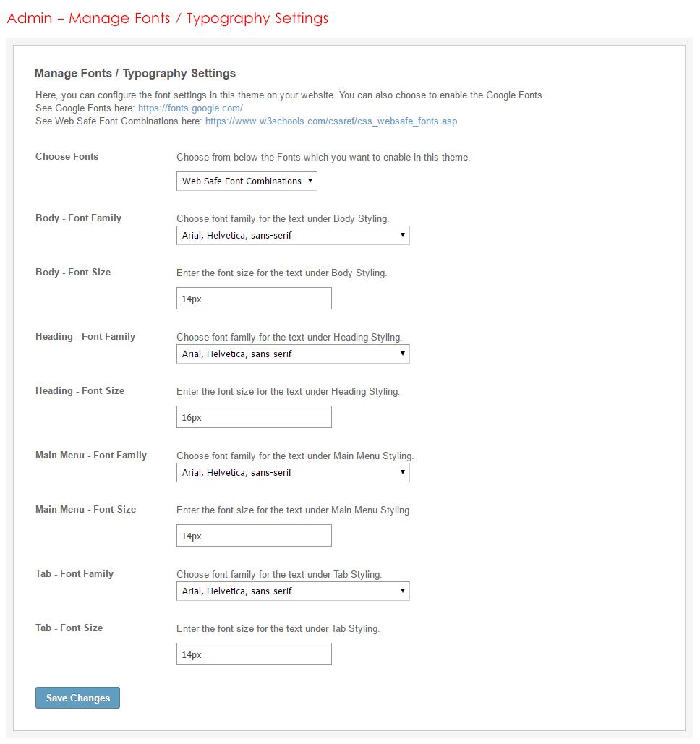700x744 pixels.
Task: Click the Main Menu - Font Family label
Action: [x=91, y=456]
